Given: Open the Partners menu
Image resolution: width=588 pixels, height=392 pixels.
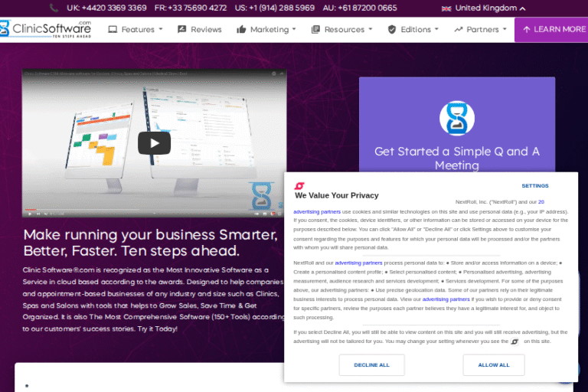Looking at the screenshot, I should pos(480,29).
